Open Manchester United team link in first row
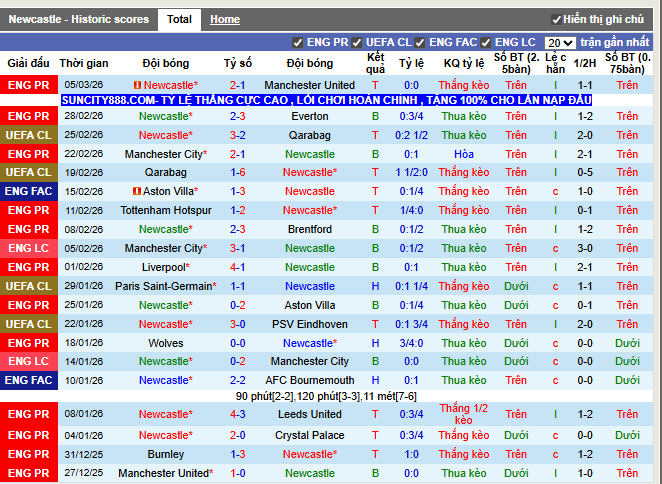 tap(309, 86)
